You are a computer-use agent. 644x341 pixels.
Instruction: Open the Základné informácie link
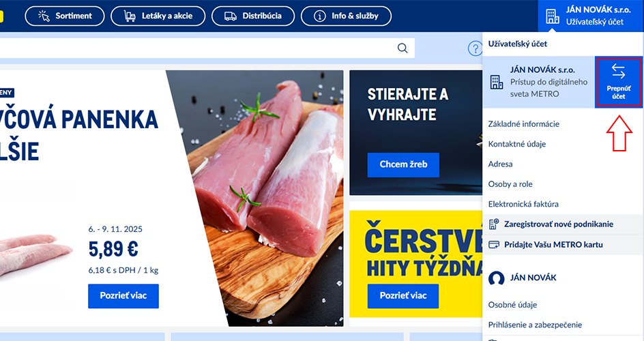[x=524, y=124]
